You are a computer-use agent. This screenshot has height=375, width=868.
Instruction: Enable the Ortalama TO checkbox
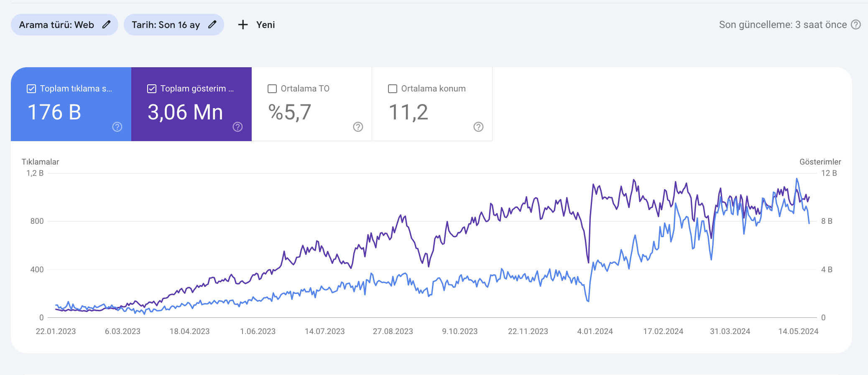coord(272,89)
